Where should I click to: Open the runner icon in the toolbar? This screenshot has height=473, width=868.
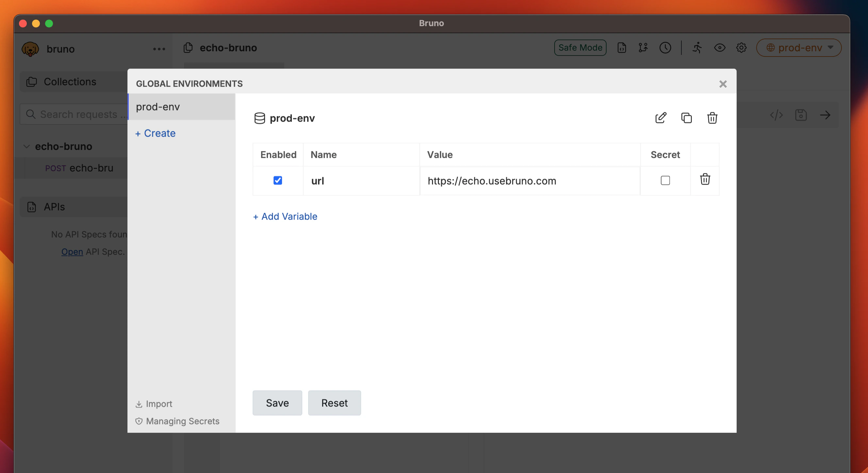[697, 48]
